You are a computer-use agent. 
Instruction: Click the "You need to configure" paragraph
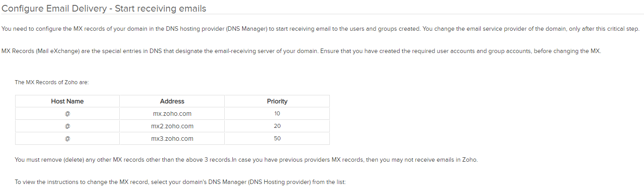320,29
